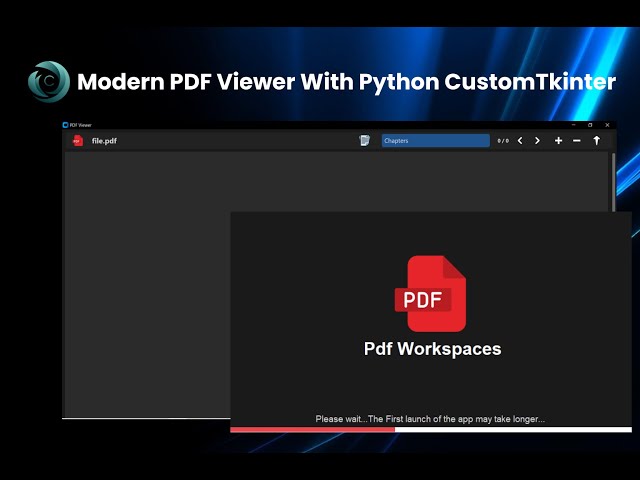Close the PDF Viewer window
Image resolution: width=640 pixels, height=480 pixels.
tap(607, 125)
